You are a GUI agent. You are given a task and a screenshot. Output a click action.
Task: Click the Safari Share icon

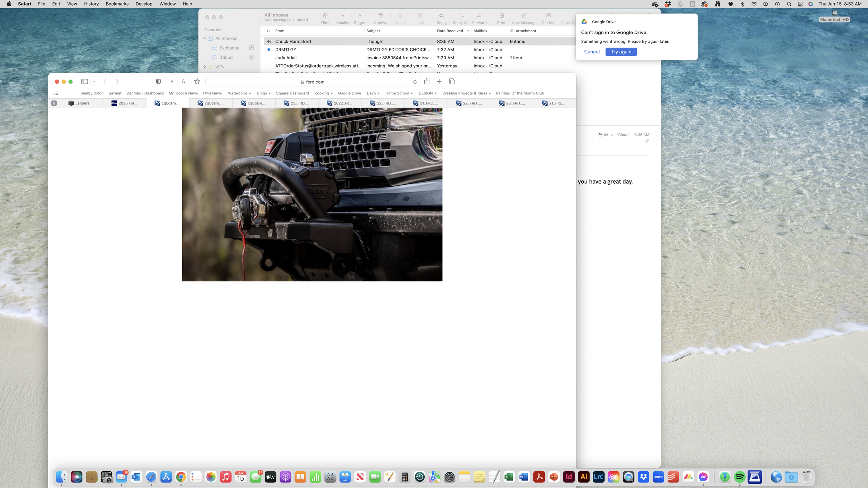[x=427, y=82]
